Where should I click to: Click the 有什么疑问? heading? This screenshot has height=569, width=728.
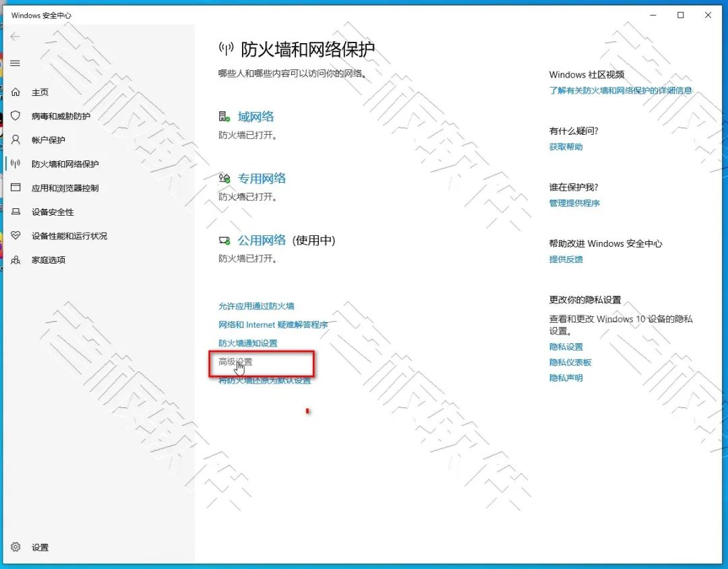click(x=574, y=131)
